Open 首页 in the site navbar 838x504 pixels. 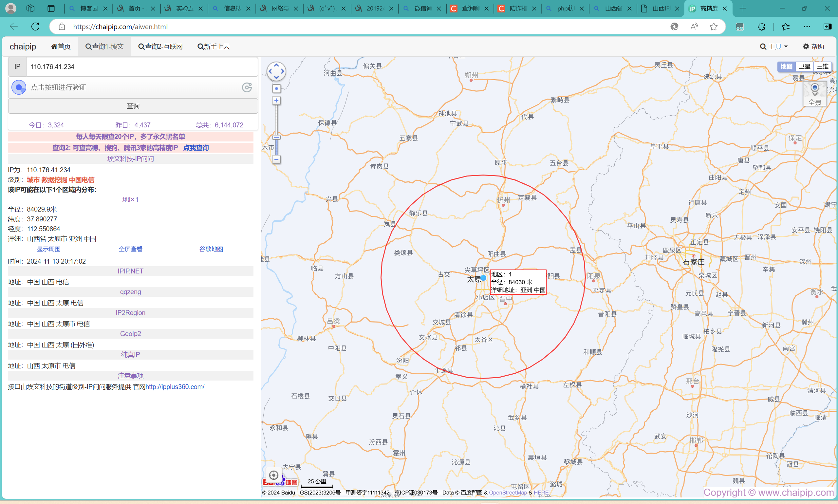61,47
